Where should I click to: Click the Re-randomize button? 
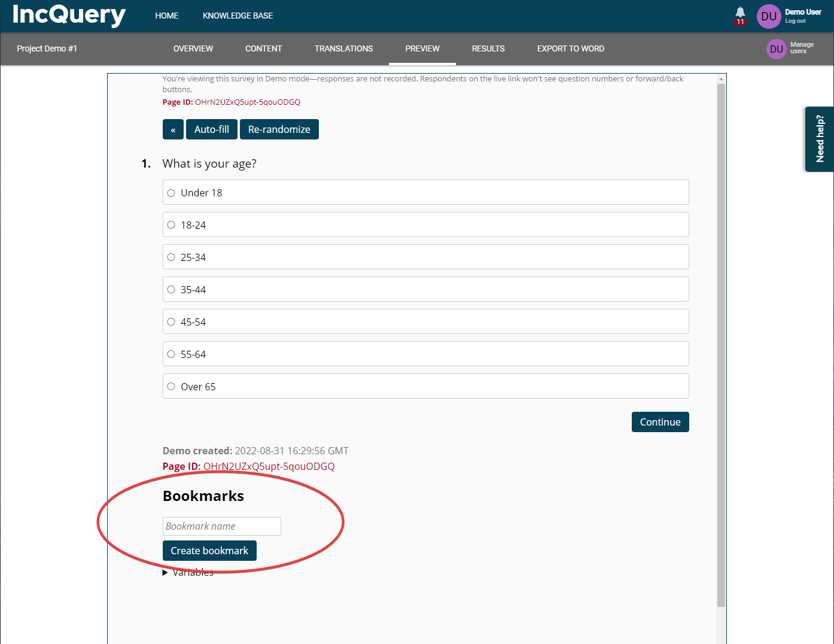tap(279, 129)
